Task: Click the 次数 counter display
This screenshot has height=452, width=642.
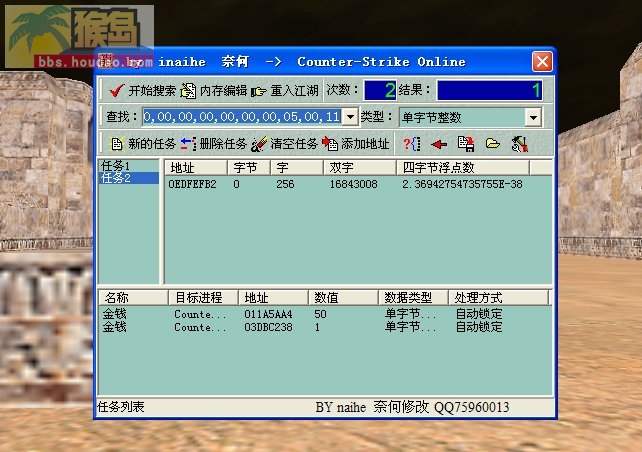Action: click(380, 90)
